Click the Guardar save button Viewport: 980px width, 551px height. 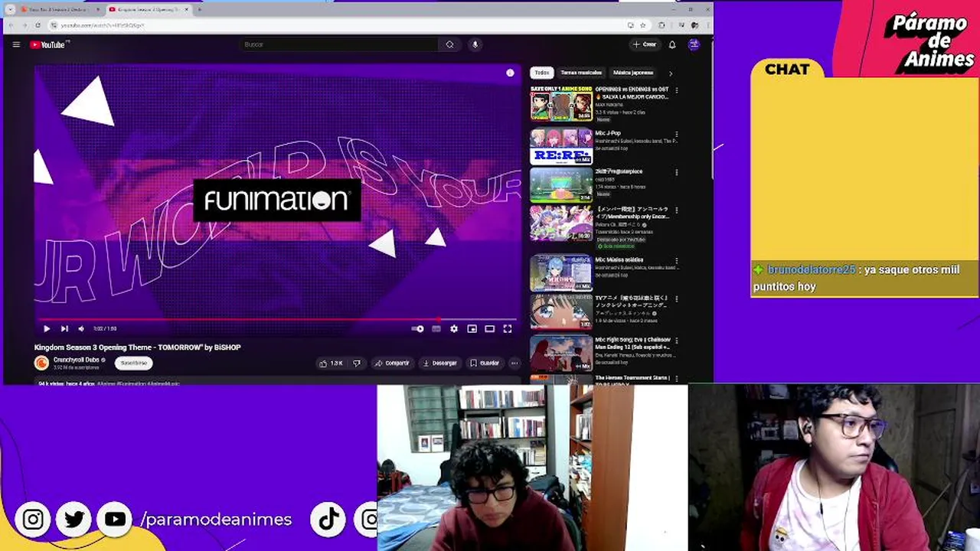(485, 363)
